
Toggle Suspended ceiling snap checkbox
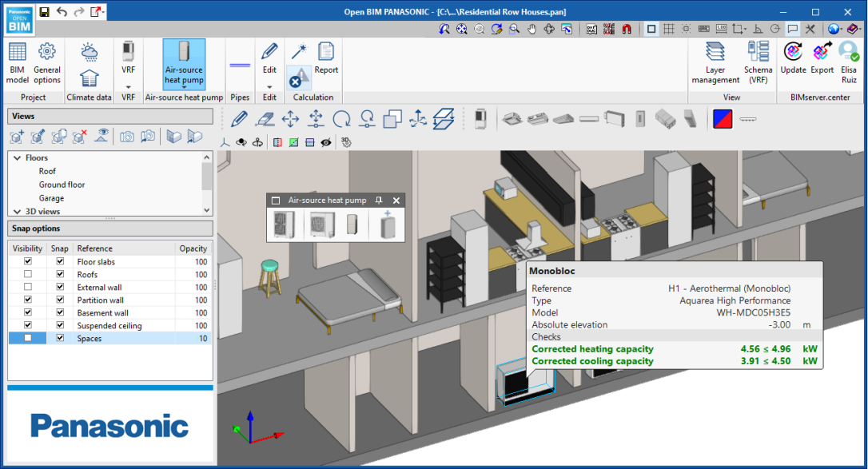[x=60, y=324]
